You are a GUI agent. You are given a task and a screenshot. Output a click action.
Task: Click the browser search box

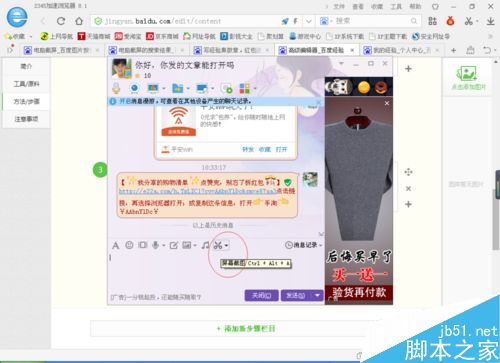368,21
